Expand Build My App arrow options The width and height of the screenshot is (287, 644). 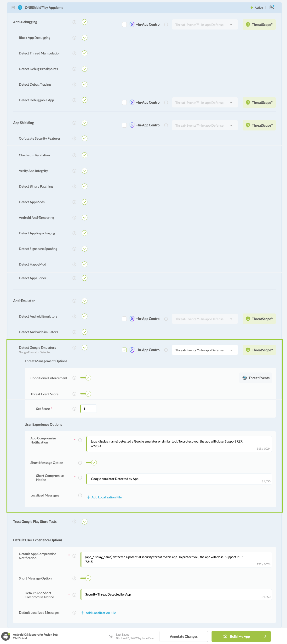pyautogui.click(x=265, y=637)
